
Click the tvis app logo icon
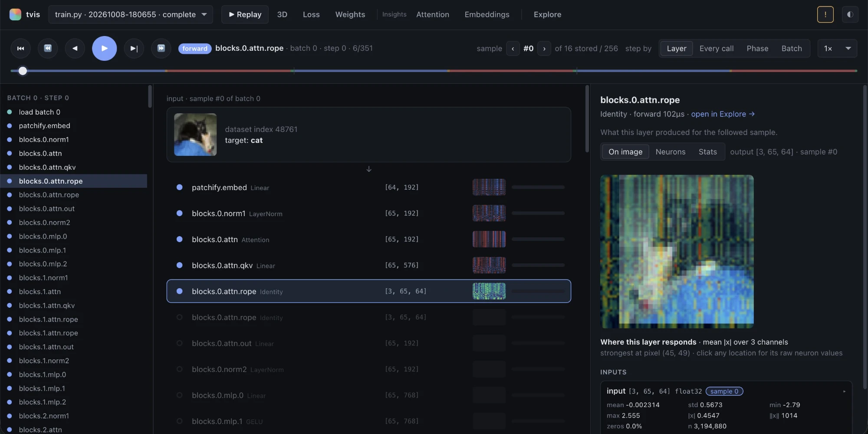15,14
